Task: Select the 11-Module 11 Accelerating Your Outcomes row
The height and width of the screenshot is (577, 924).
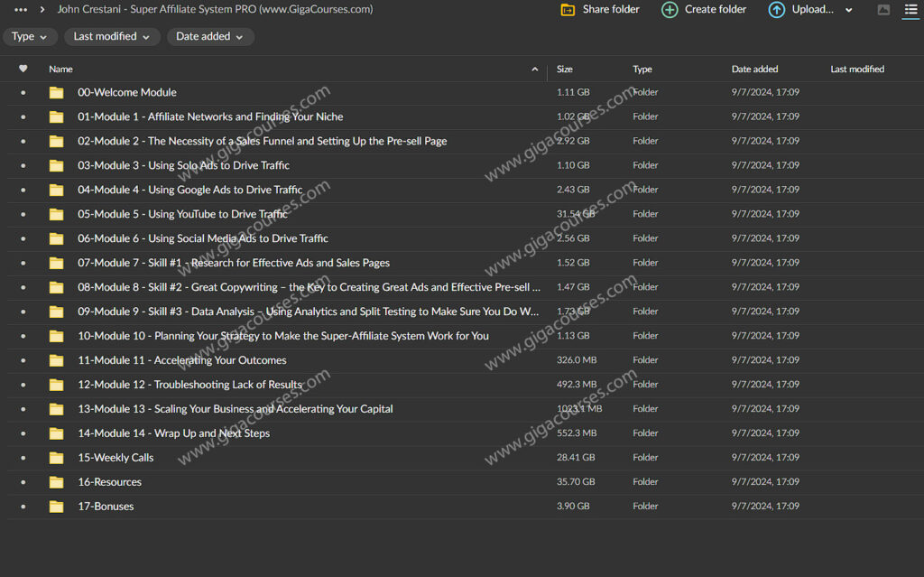Action: 182,360
